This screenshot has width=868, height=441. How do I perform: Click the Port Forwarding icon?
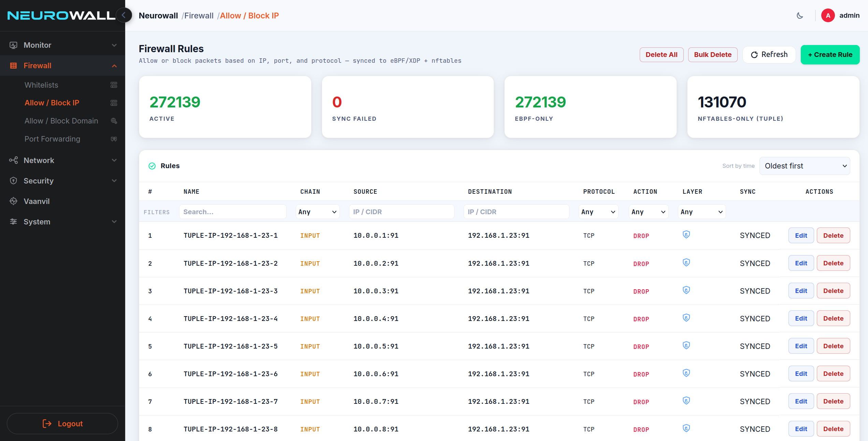click(114, 139)
